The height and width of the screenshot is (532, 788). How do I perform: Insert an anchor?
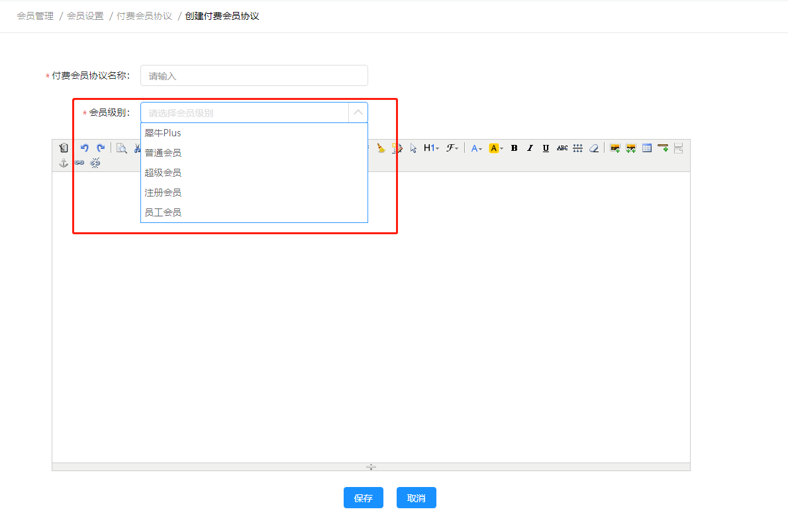click(x=64, y=163)
